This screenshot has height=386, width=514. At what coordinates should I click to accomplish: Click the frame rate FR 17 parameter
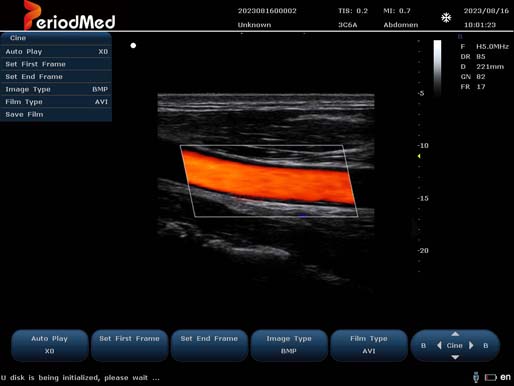(473, 87)
